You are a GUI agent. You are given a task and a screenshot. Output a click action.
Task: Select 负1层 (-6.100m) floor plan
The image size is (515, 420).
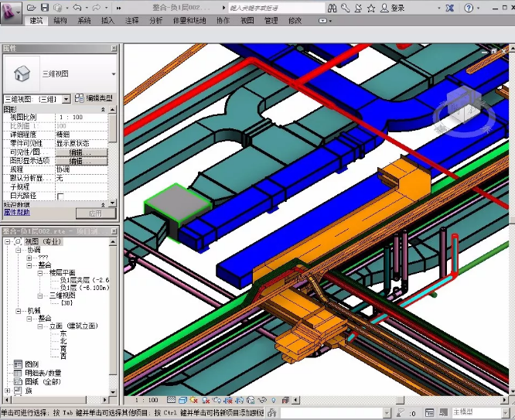pyautogui.click(x=85, y=288)
